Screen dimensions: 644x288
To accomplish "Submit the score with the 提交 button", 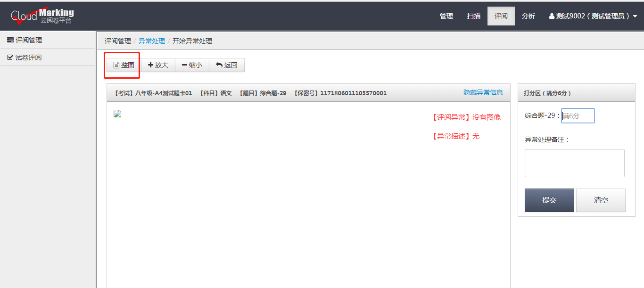I will (549, 200).
